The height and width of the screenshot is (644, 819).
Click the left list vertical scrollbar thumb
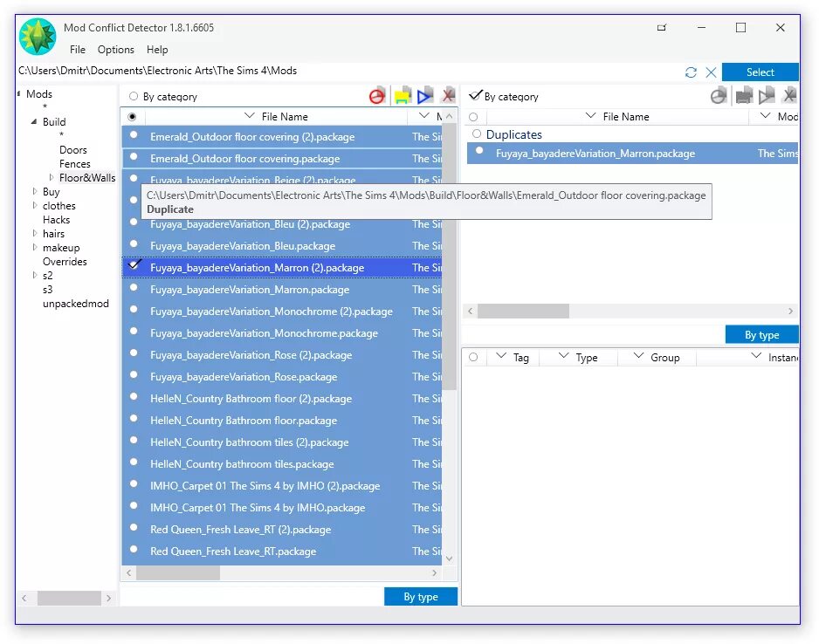[x=449, y=257]
